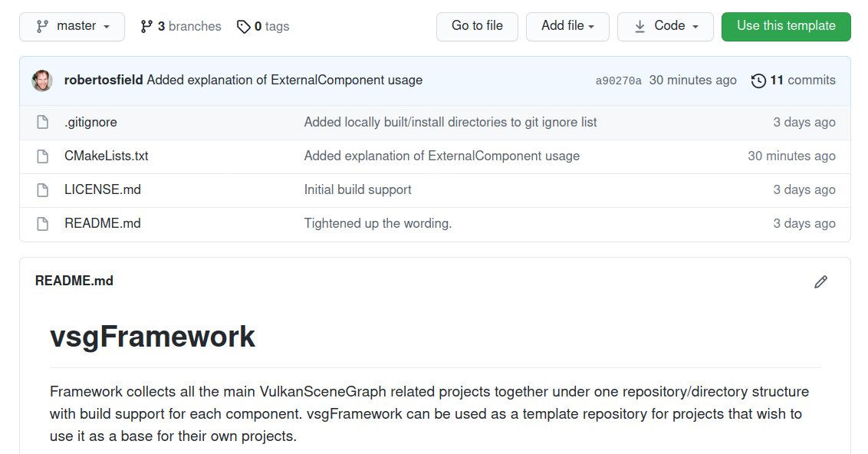The height and width of the screenshot is (454, 868).
Task: Click '30 minutes ago' on CMakeLists.txt row
Action: point(791,156)
